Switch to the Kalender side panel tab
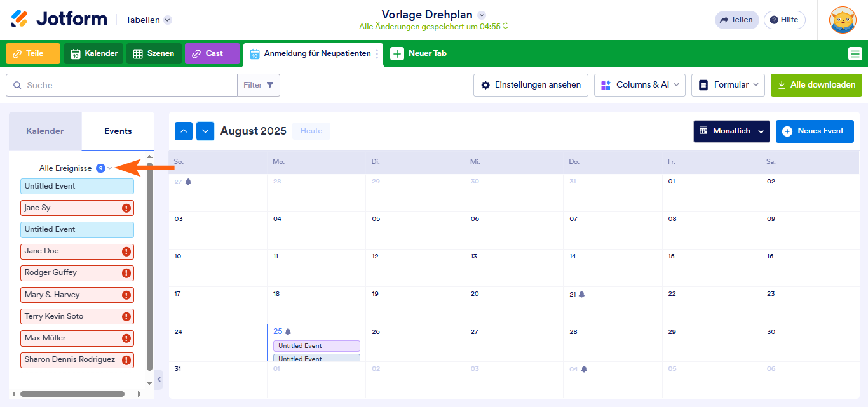The height and width of the screenshot is (407, 868). 45,131
